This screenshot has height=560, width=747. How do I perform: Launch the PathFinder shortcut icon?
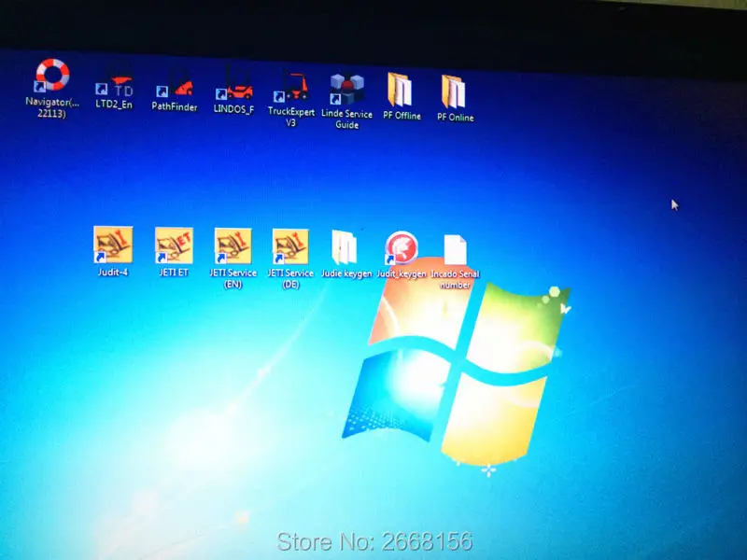[175, 84]
